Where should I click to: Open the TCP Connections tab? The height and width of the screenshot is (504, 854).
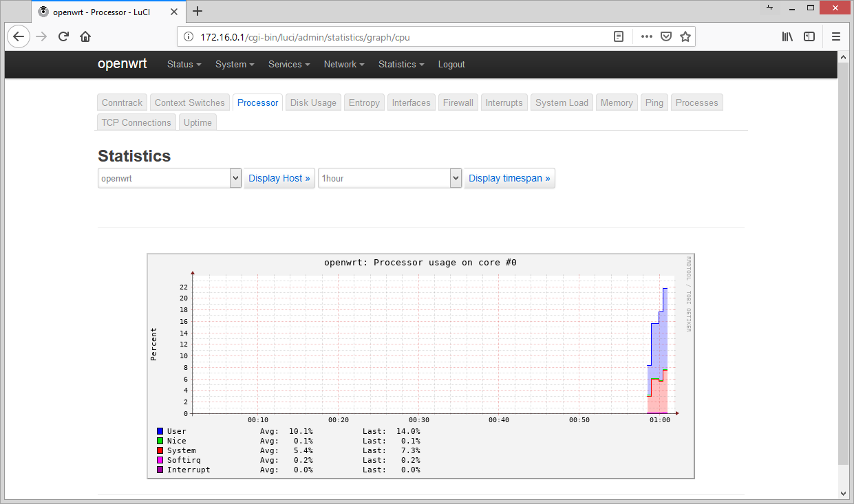[x=136, y=122]
